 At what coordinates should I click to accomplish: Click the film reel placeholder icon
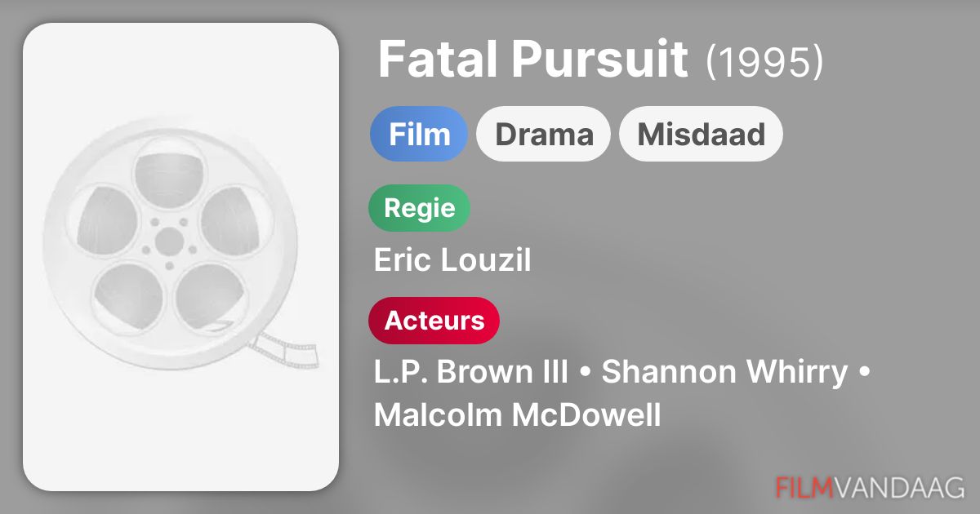[x=169, y=242]
